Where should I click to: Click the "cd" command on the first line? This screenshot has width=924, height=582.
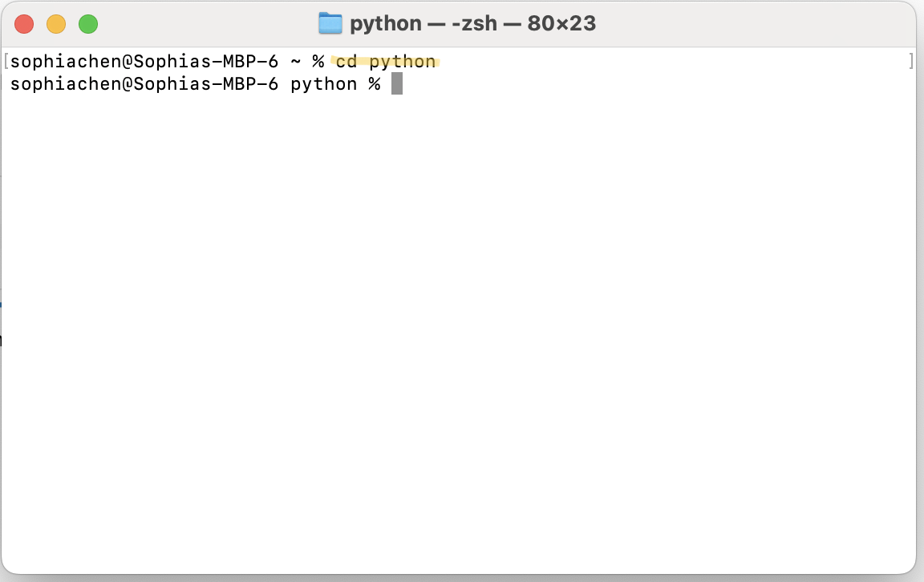click(x=346, y=62)
